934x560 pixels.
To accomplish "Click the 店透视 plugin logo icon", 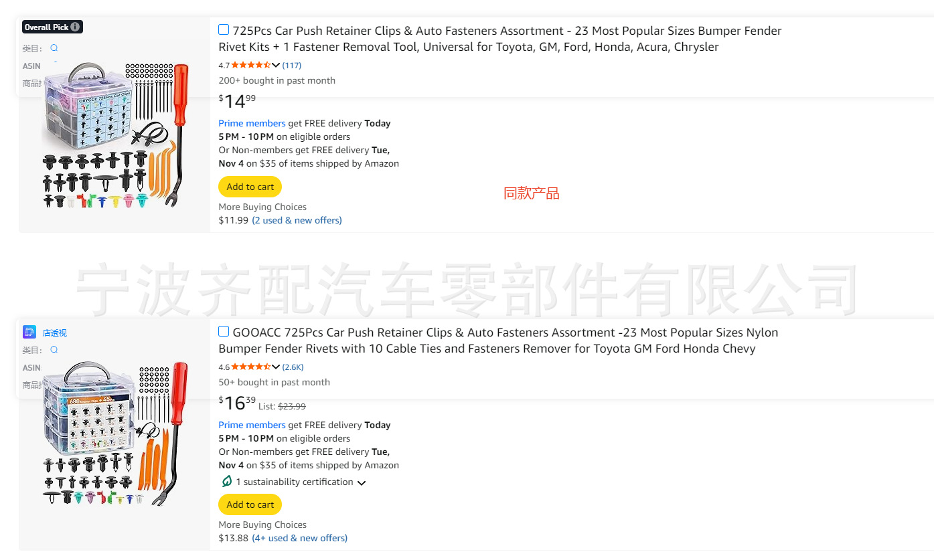I will tap(29, 333).
